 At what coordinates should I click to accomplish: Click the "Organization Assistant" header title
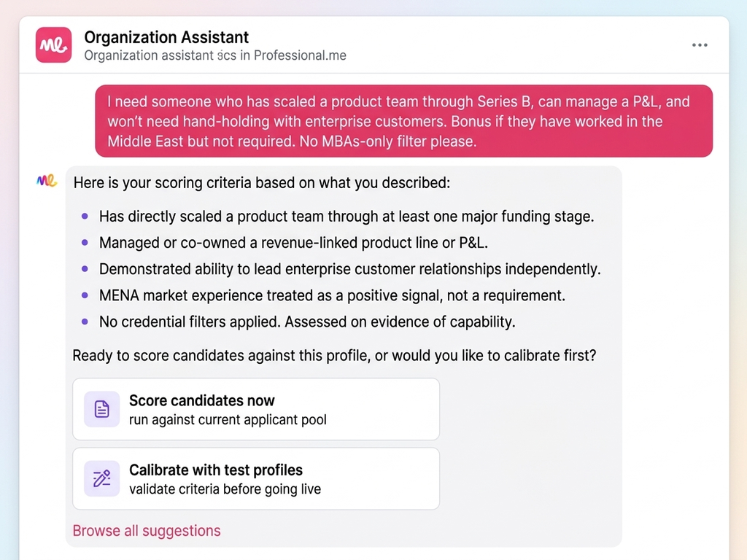[166, 37]
